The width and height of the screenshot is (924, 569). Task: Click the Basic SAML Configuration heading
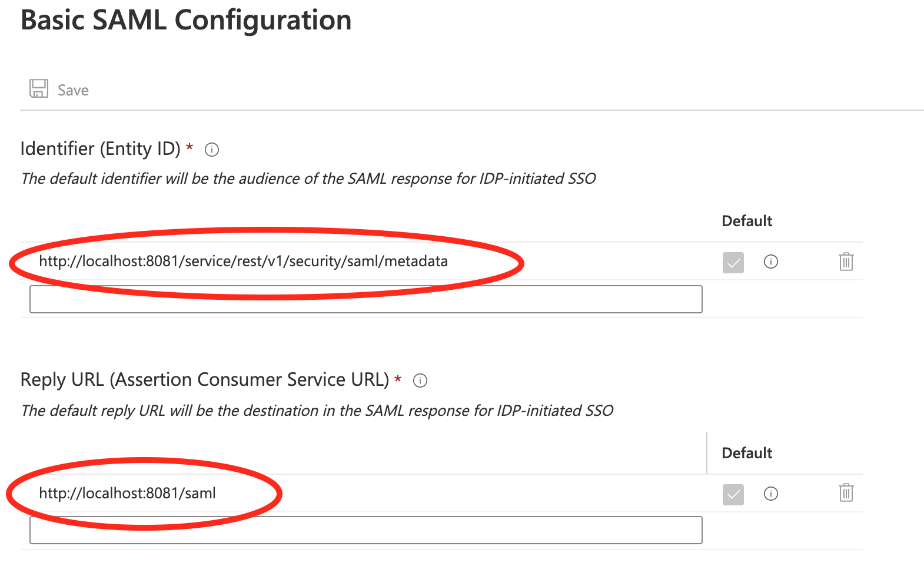[186, 21]
